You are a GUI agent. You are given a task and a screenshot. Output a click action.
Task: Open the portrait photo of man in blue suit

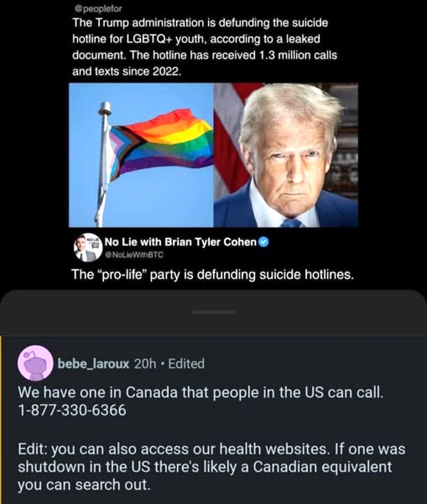286,155
